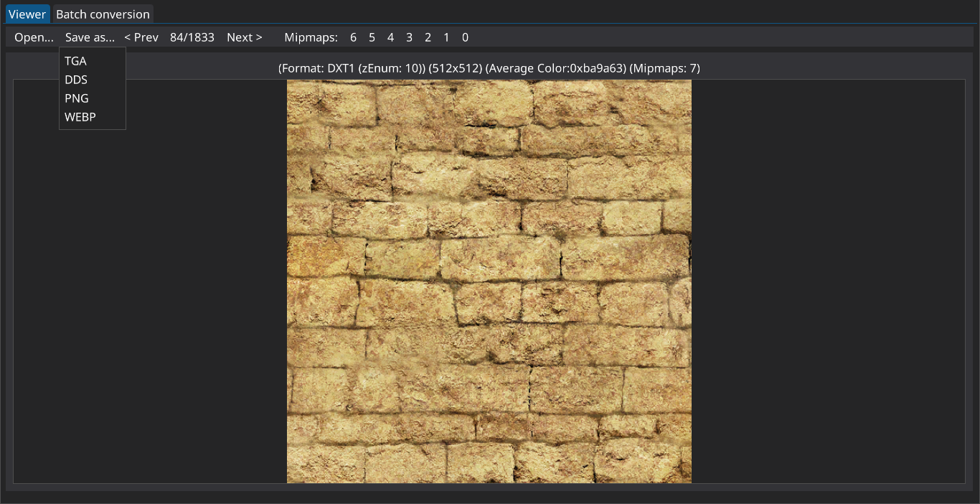The width and height of the screenshot is (980, 504).
Task: Switch to the Viewer tab
Action: click(x=27, y=14)
